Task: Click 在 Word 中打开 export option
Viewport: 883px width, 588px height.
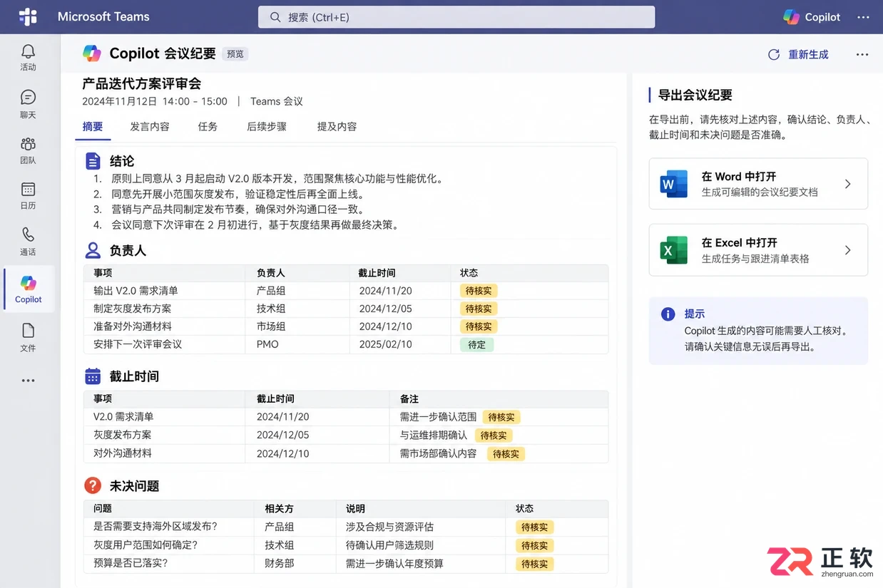Action: (x=758, y=184)
